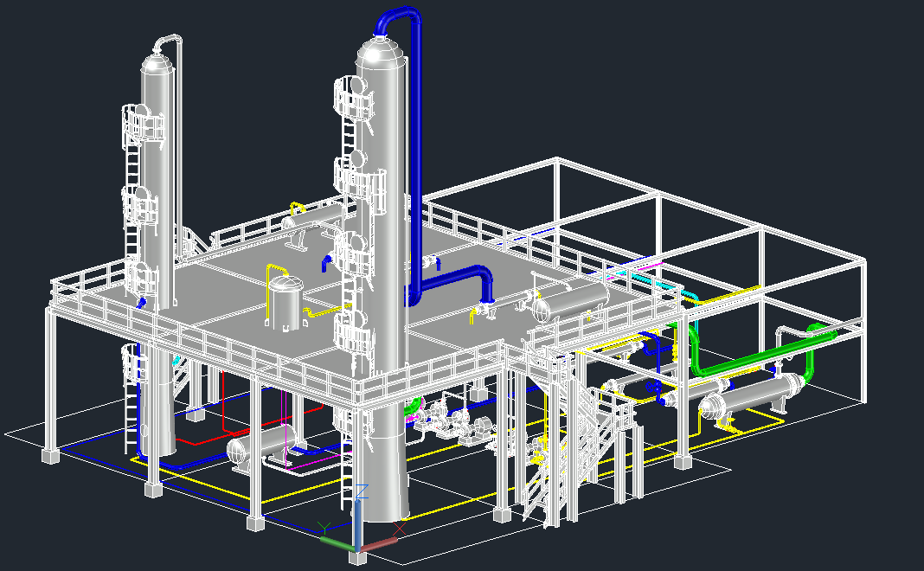Image resolution: width=924 pixels, height=571 pixels.
Task: Click the Y axis label on the UCS icon
Action: (324, 528)
